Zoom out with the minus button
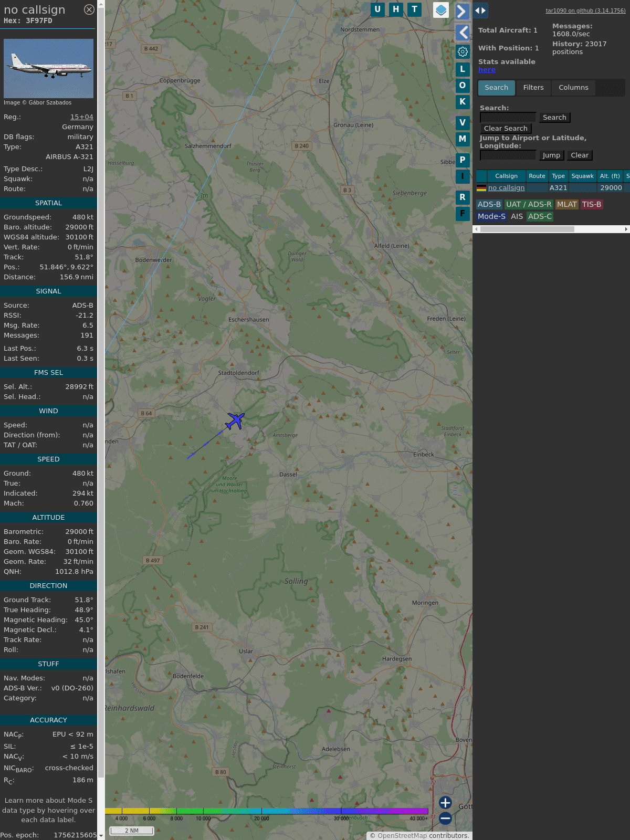This screenshot has height=840, width=630. (445, 818)
